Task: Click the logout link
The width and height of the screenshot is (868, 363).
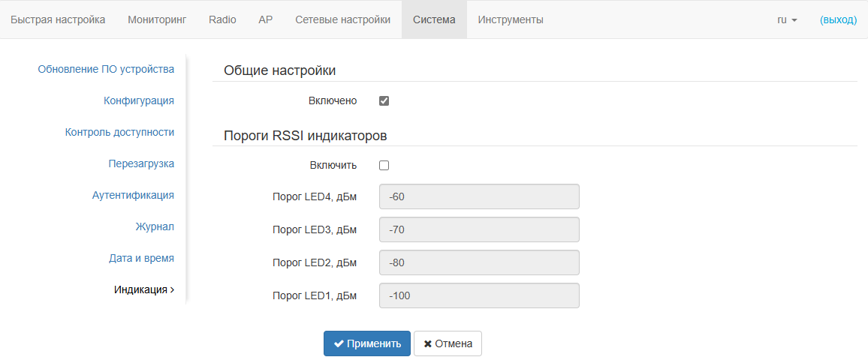Action: pyautogui.click(x=838, y=19)
